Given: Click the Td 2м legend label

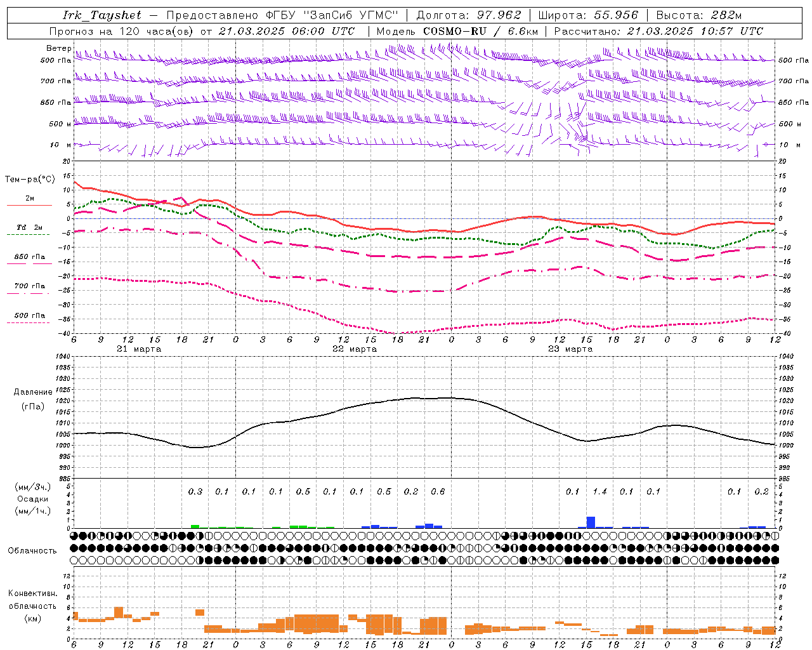Looking at the screenshot, I should click(29, 227).
